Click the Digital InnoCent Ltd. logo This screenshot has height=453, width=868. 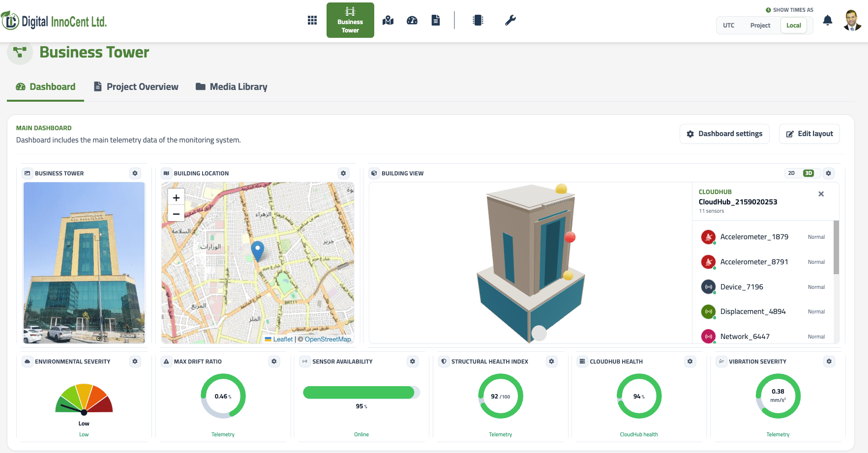pyautogui.click(x=54, y=21)
